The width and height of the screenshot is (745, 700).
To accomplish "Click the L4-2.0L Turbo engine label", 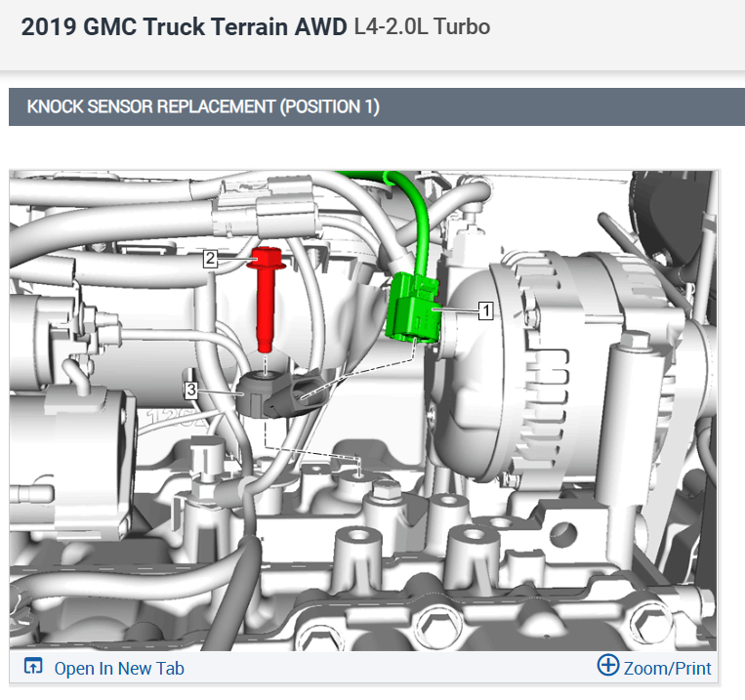I will tap(422, 26).
